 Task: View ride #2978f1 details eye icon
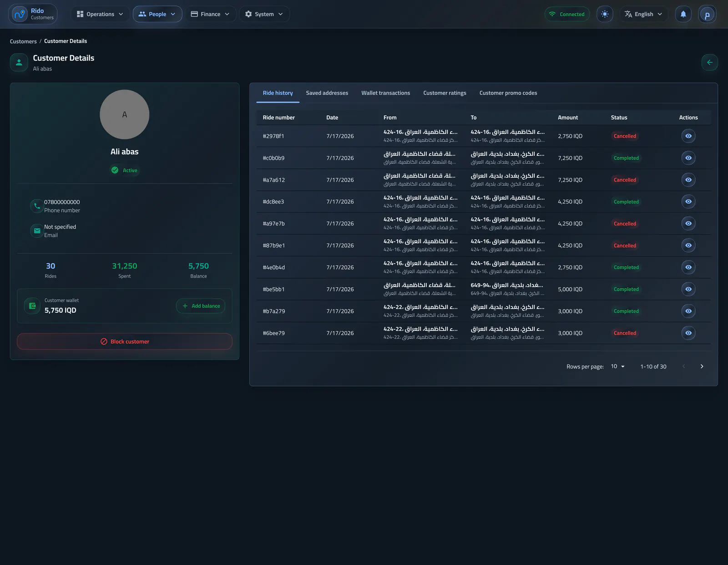[x=688, y=136]
